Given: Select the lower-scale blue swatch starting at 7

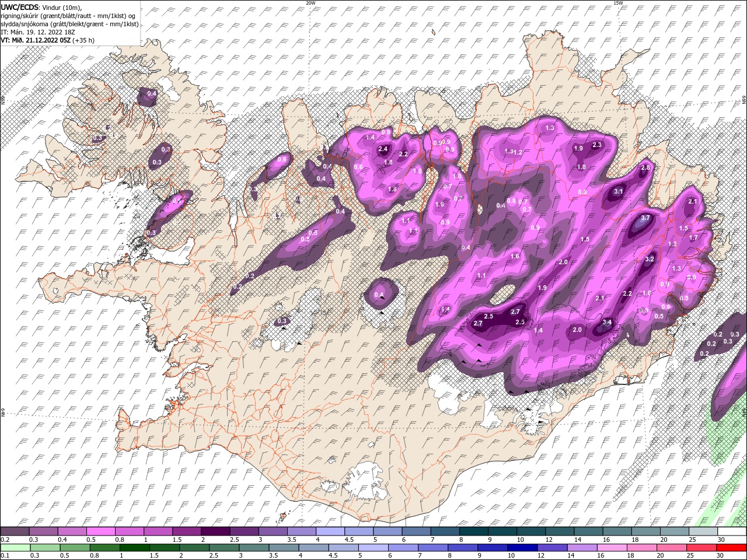Looking at the screenshot, I should click(432, 548).
